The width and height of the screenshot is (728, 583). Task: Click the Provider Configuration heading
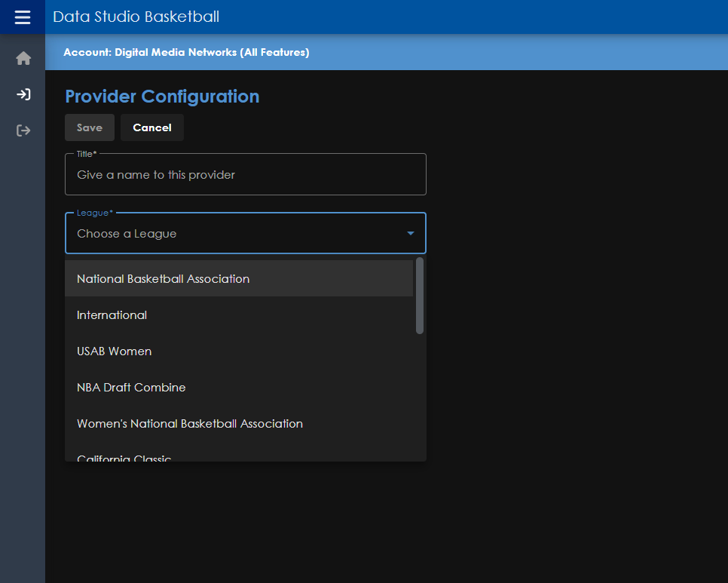click(162, 97)
